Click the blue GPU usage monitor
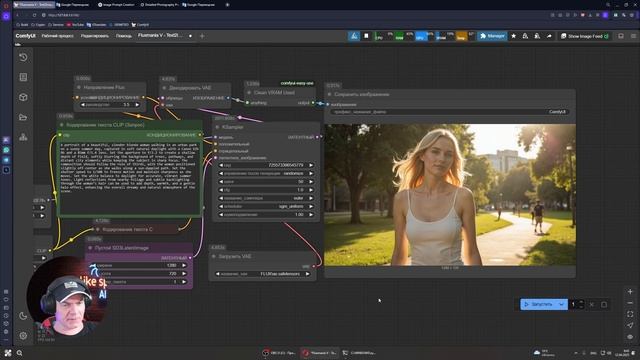 pyautogui.click(x=424, y=36)
